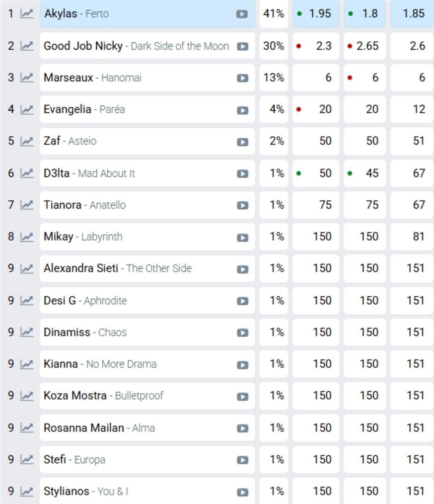Click the 1.95 odds for Akylas
The width and height of the screenshot is (434, 504).
[x=315, y=14]
